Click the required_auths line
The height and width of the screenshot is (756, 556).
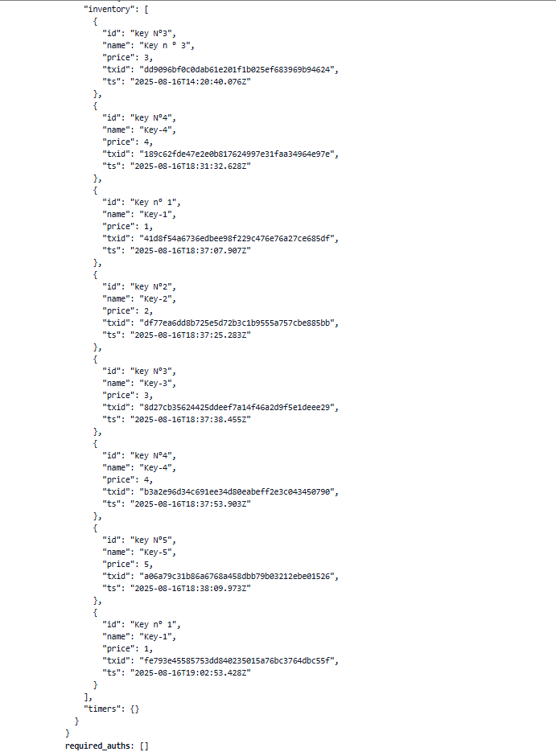[106, 746]
